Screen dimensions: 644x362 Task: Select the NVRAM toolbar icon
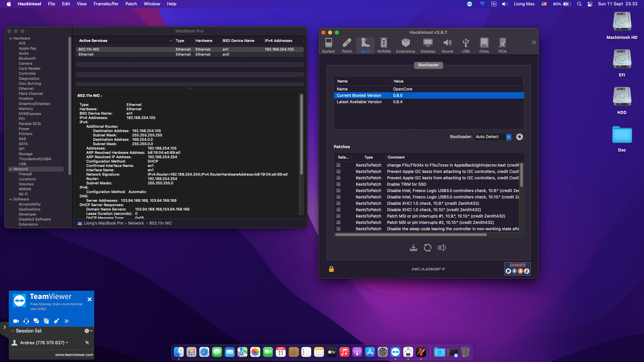(x=384, y=46)
